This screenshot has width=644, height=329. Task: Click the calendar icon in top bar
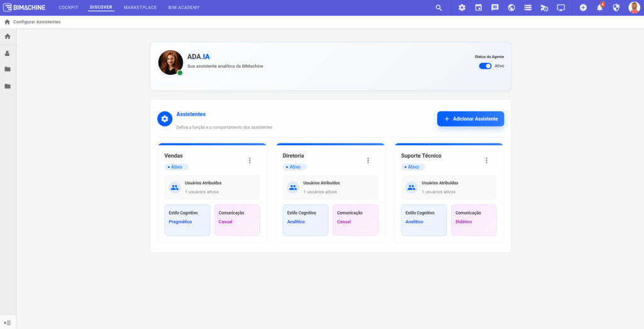point(478,8)
